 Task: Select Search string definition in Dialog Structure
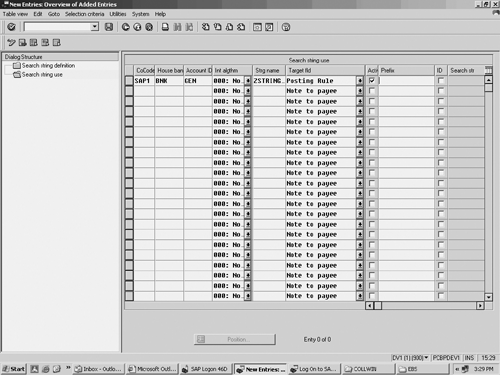pos(48,66)
